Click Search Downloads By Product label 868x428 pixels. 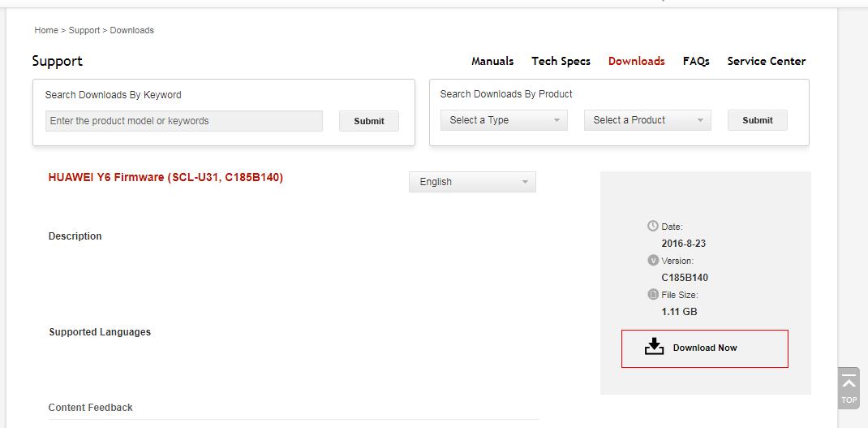(506, 94)
